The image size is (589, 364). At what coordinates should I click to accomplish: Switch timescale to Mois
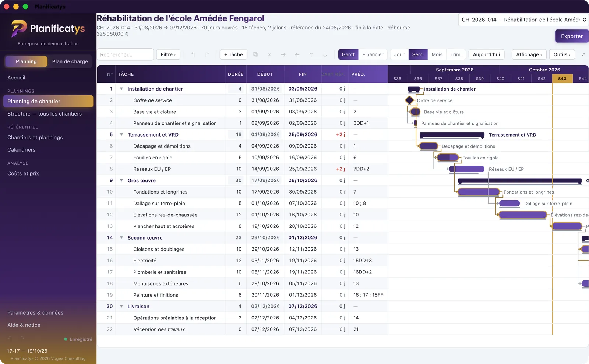(437, 54)
